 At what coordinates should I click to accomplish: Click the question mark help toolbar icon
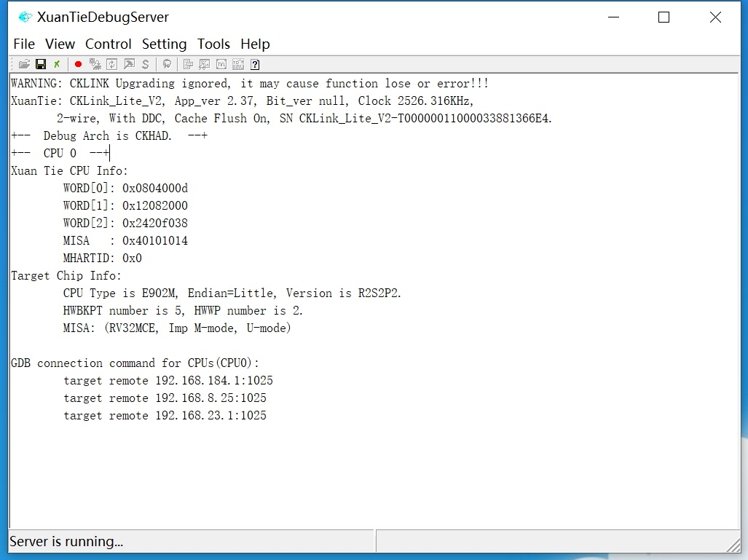pos(255,64)
